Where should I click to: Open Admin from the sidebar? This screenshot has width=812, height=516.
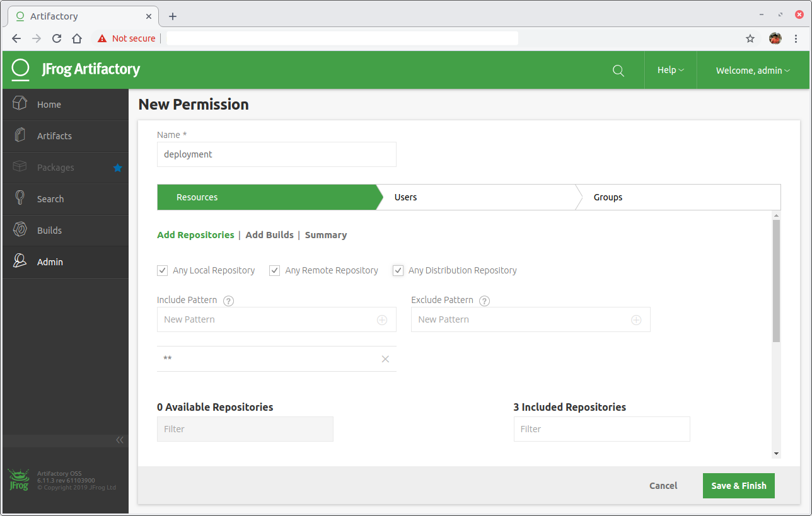point(66,262)
